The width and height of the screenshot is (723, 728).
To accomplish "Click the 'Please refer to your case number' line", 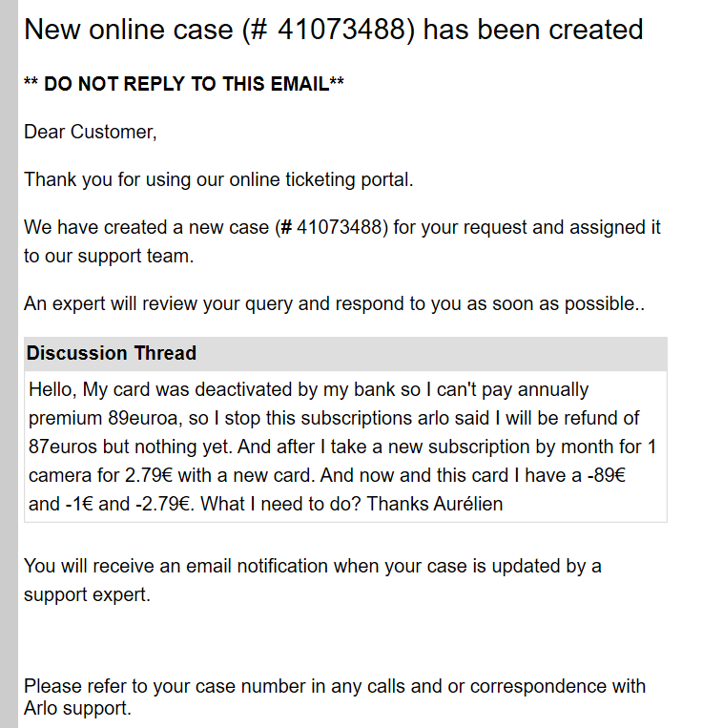I will pos(335,686).
